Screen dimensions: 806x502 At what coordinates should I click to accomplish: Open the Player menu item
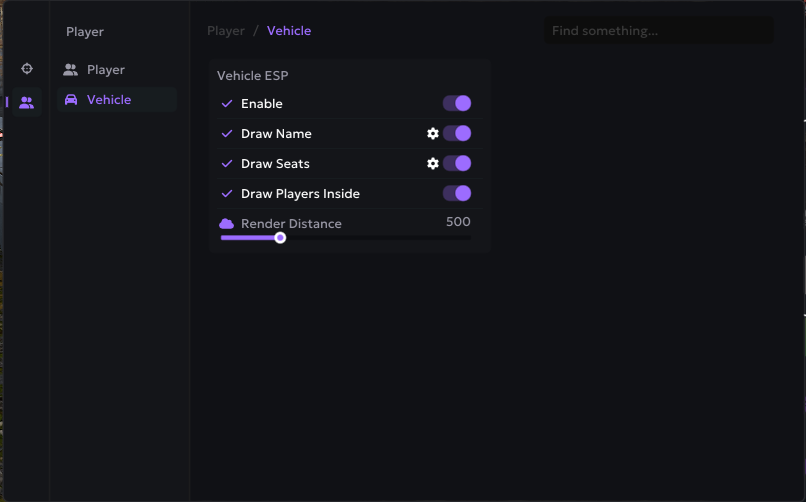[x=117, y=69]
